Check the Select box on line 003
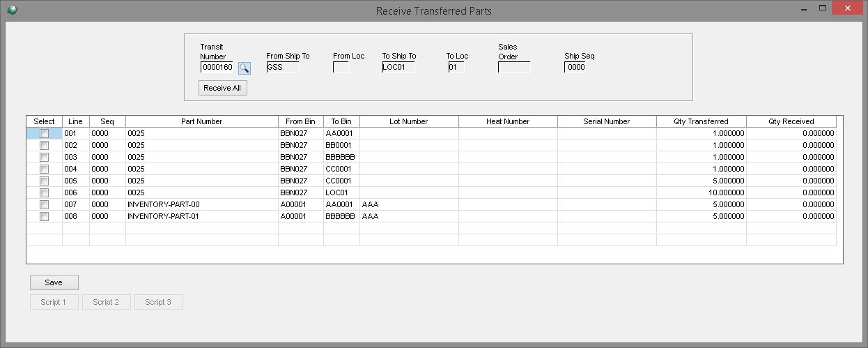 (44, 157)
